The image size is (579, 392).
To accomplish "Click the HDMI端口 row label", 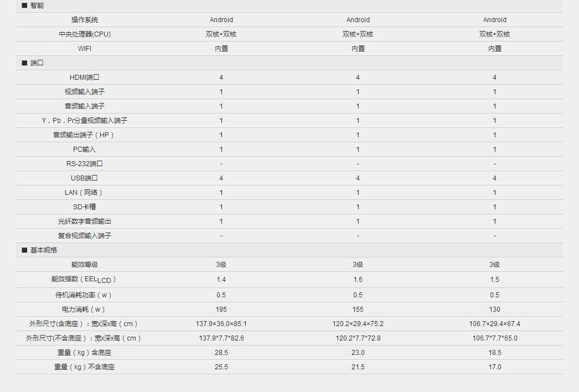I will 85,78.
